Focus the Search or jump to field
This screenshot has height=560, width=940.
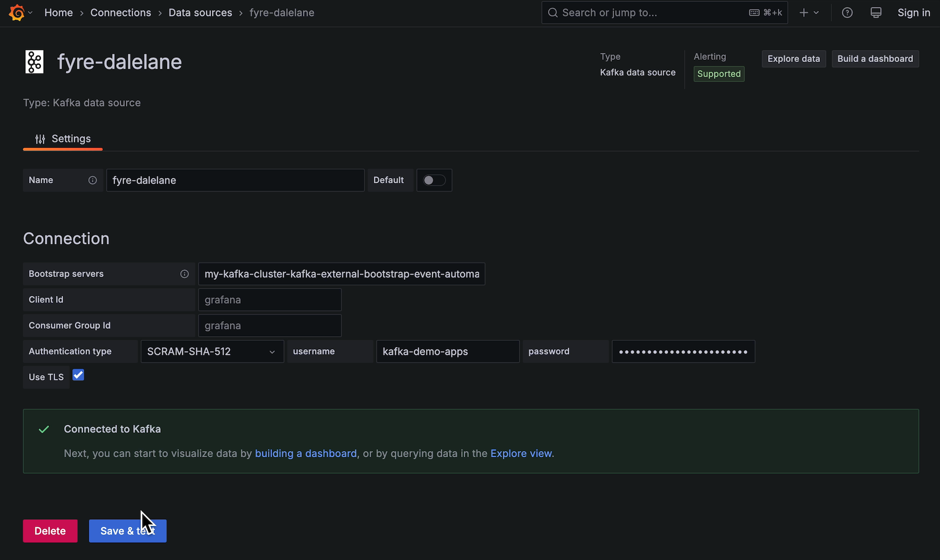tap(664, 13)
